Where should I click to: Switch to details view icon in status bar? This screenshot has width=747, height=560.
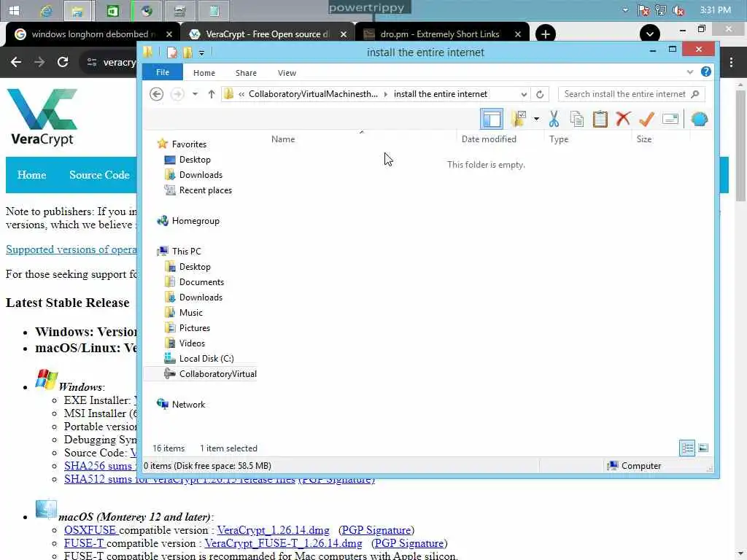(687, 448)
